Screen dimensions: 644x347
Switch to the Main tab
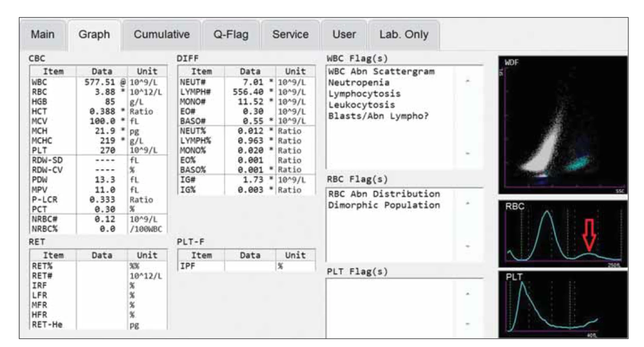43,35
